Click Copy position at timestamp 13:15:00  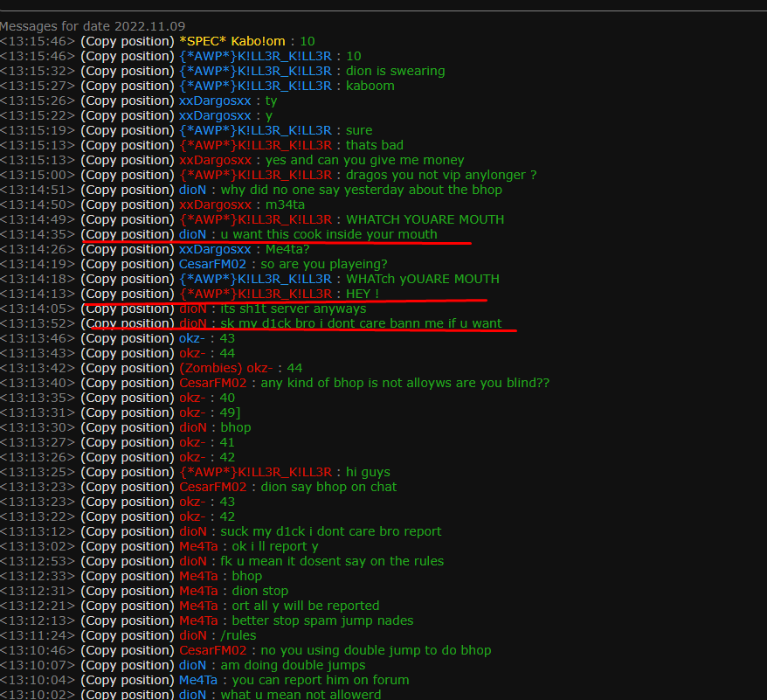pos(128,175)
